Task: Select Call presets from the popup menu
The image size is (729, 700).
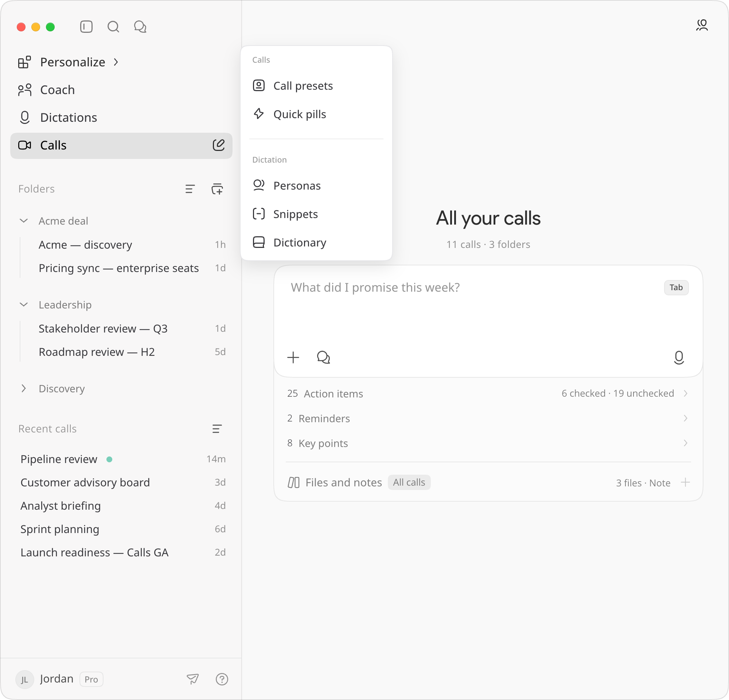Action: (x=316, y=86)
